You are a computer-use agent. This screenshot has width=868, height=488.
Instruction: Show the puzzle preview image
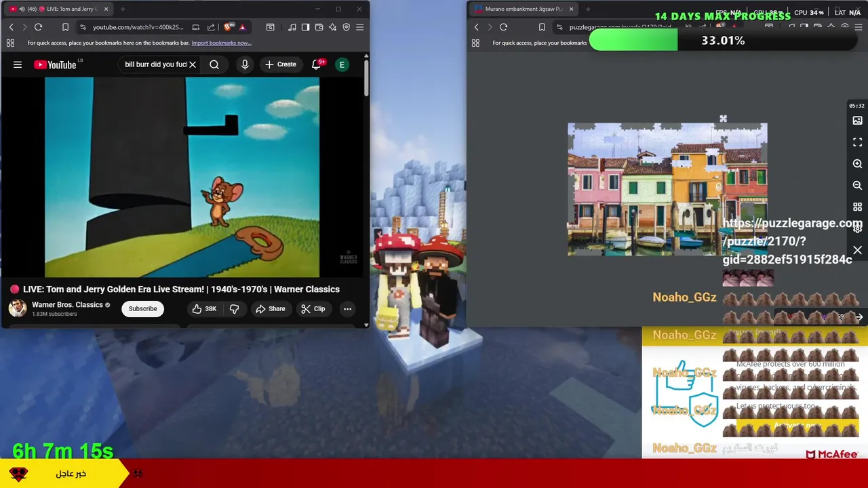pos(857,121)
